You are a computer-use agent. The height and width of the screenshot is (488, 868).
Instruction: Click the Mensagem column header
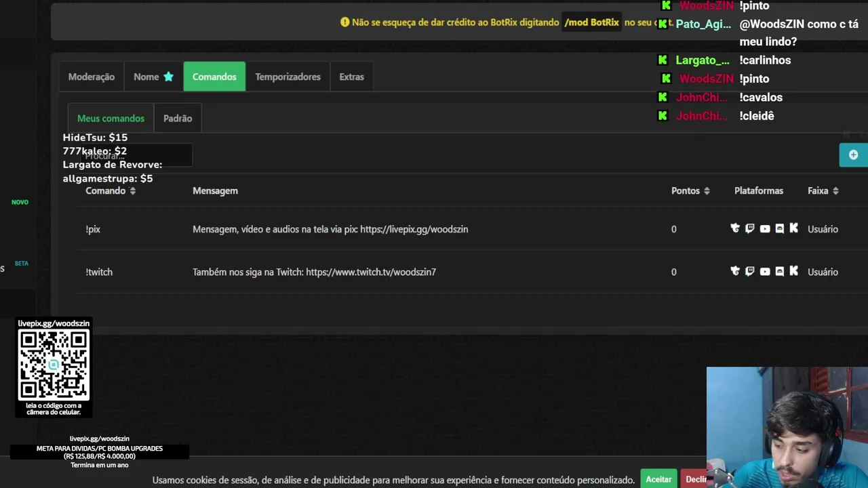215,190
